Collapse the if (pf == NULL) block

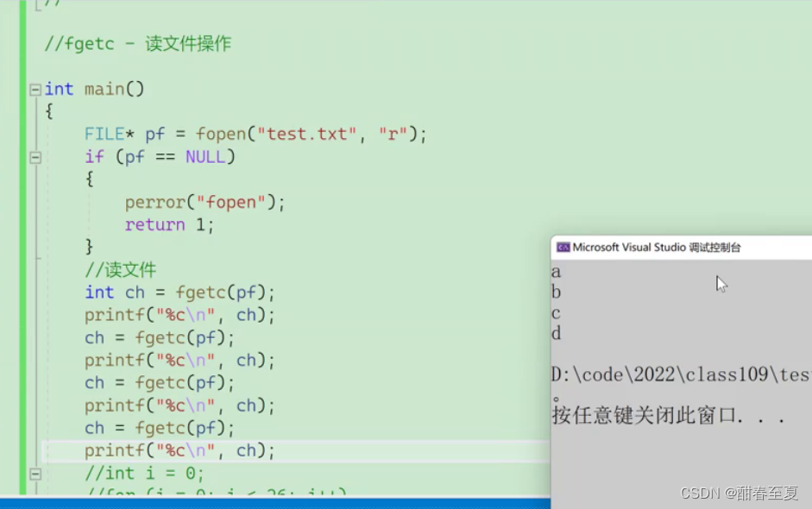click(35, 157)
